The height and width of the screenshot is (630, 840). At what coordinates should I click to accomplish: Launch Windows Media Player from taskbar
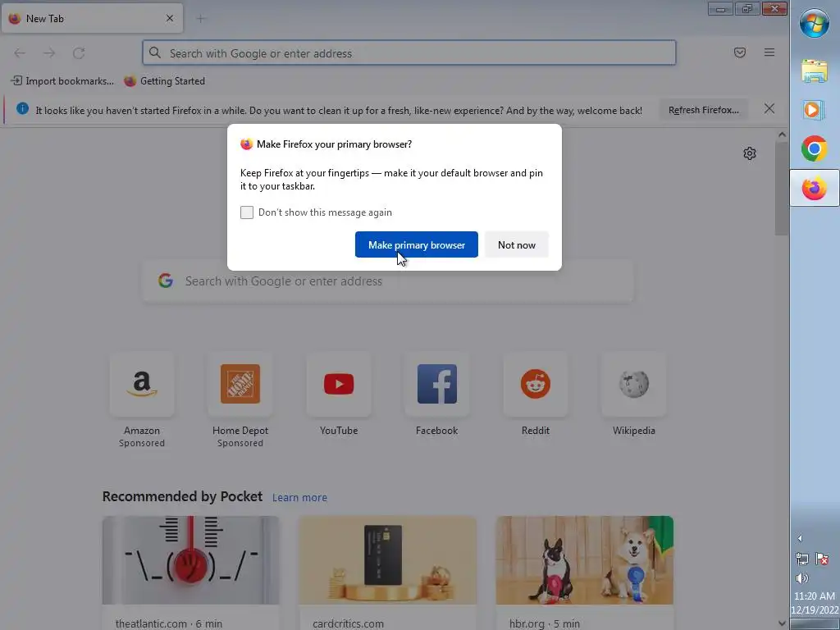pyautogui.click(x=815, y=110)
